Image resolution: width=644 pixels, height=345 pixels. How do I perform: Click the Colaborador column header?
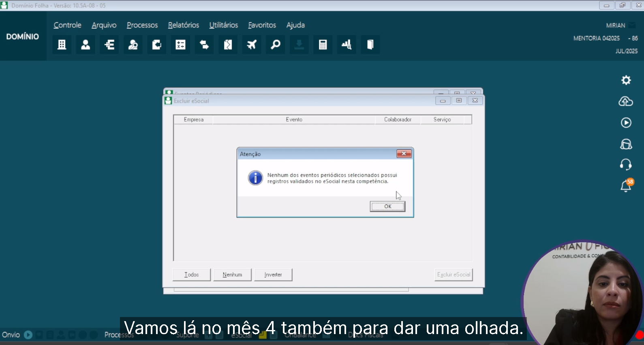[398, 119]
